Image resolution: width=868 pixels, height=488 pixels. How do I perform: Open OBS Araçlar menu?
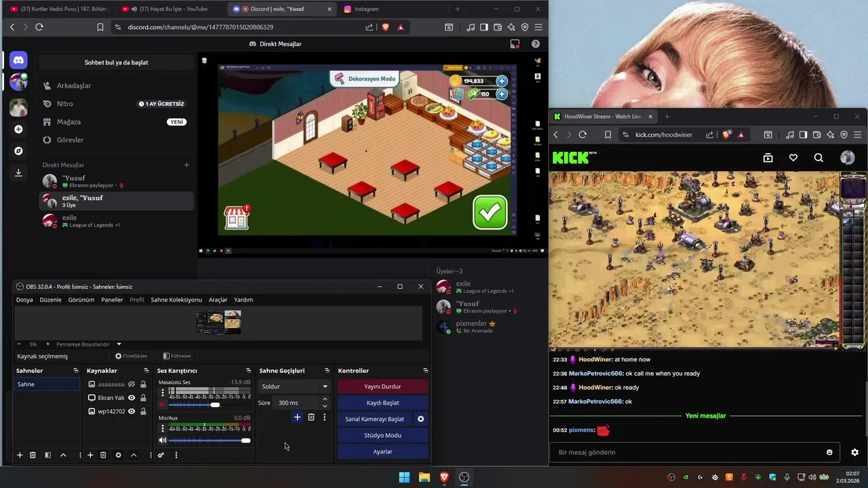218,300
